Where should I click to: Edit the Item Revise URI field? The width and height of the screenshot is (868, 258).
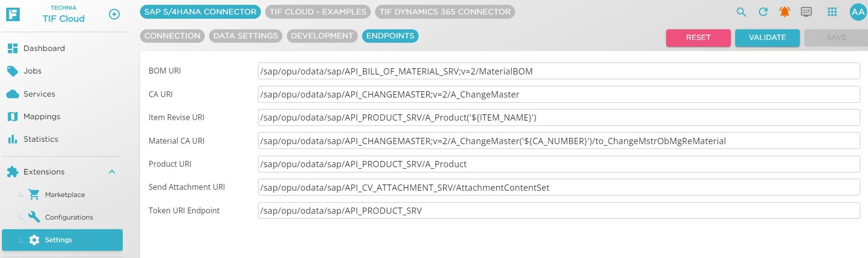(559, 118)
